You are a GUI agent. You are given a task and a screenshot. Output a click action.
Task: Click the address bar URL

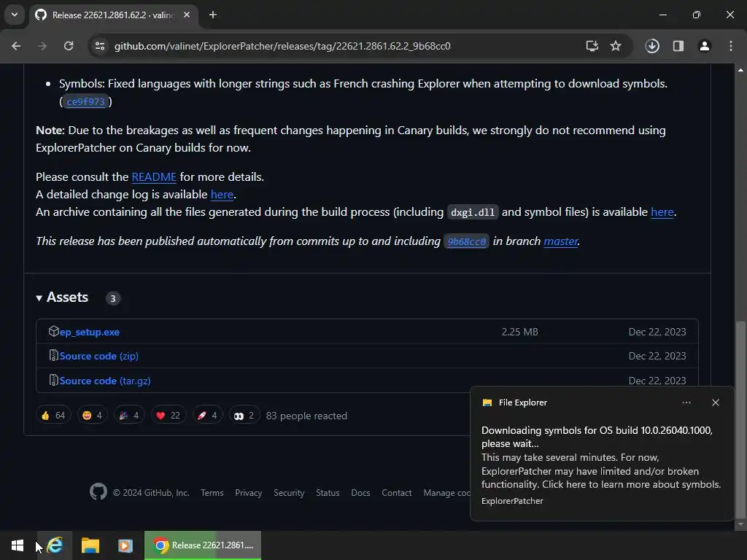pyautogui.click(x=282, y=46)
